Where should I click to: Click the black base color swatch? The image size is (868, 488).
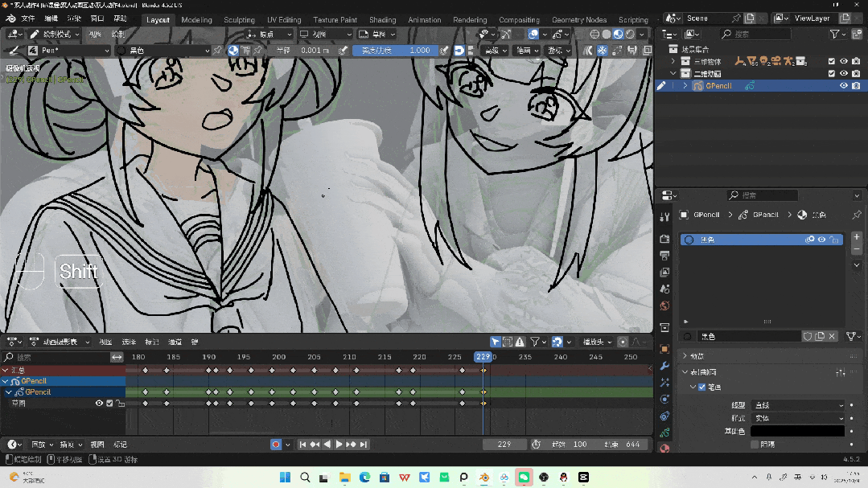[x=797, y=431]
